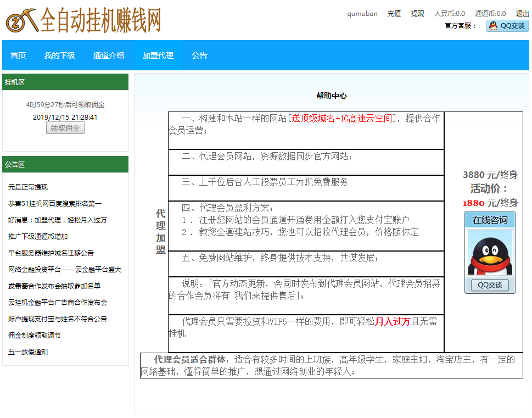Open announcement 平台服务器维护域名迁移公告
The image size is (532, 418).
tap(51, 253)
